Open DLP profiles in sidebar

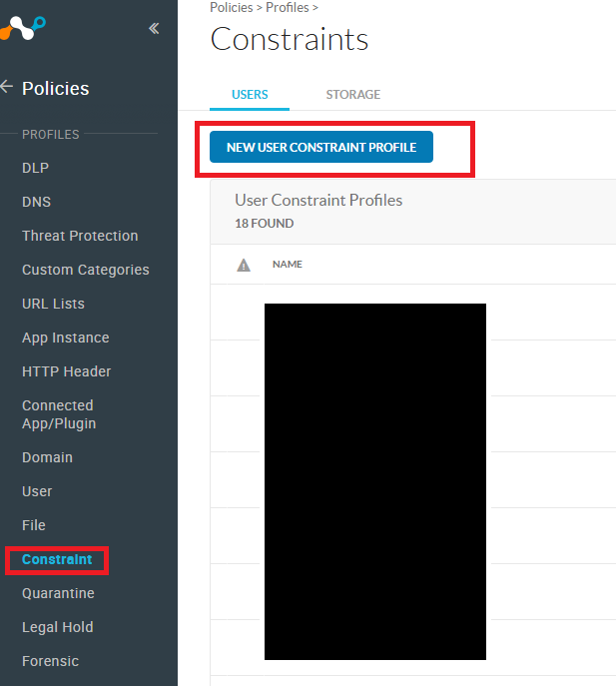coord(35,168)
